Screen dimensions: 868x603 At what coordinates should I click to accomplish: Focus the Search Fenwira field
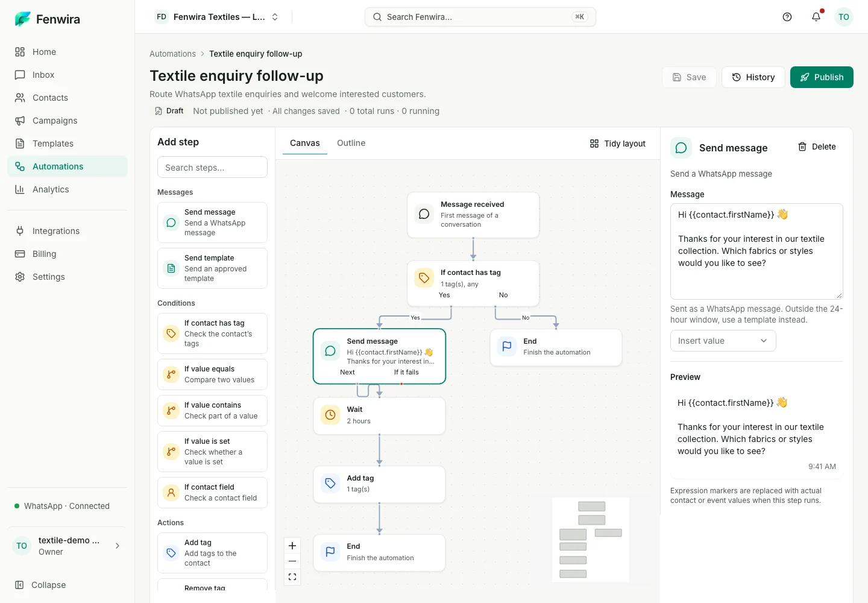click(480, 17)
